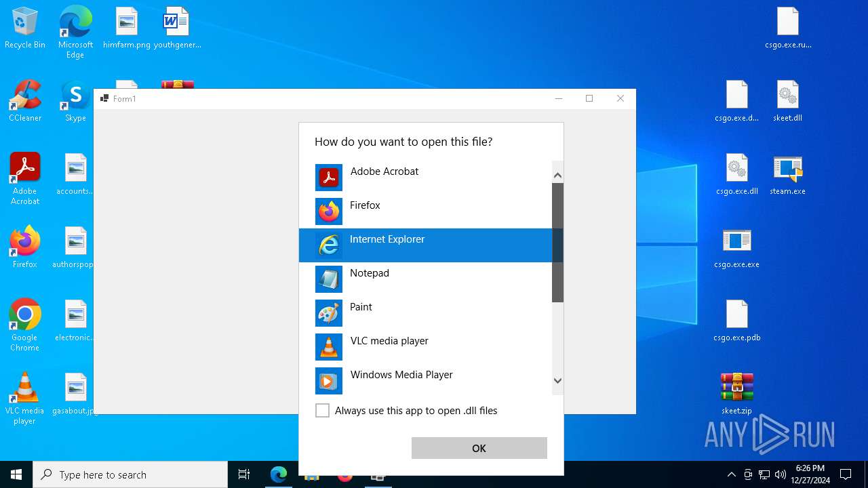Select csgo.exe.dll file on desktop

point(737,174)
